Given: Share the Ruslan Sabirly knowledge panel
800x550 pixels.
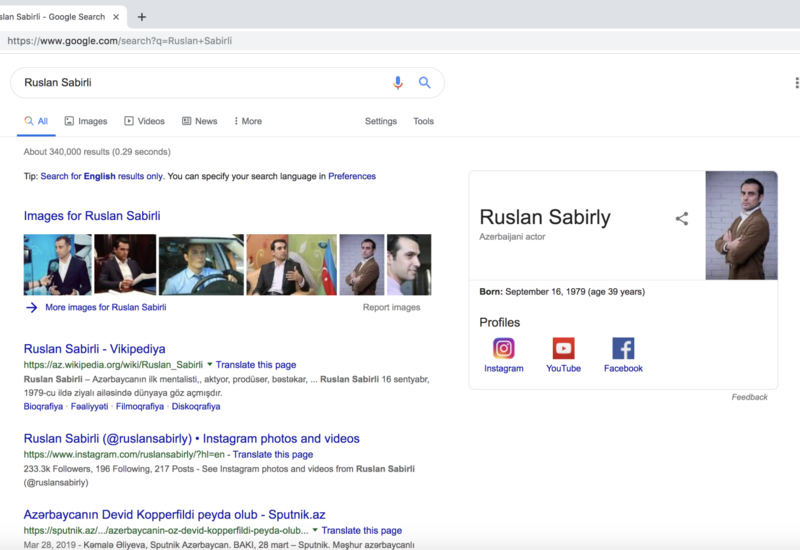Looking at the screenshot, I should pyautogui.click(x=682, y=218).
